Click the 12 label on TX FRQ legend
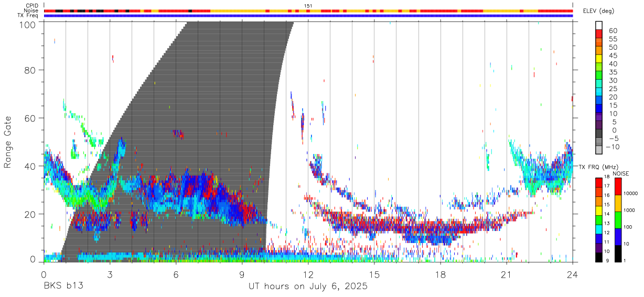The height and width of the screenshot is (297, 644). pos(607,232)
